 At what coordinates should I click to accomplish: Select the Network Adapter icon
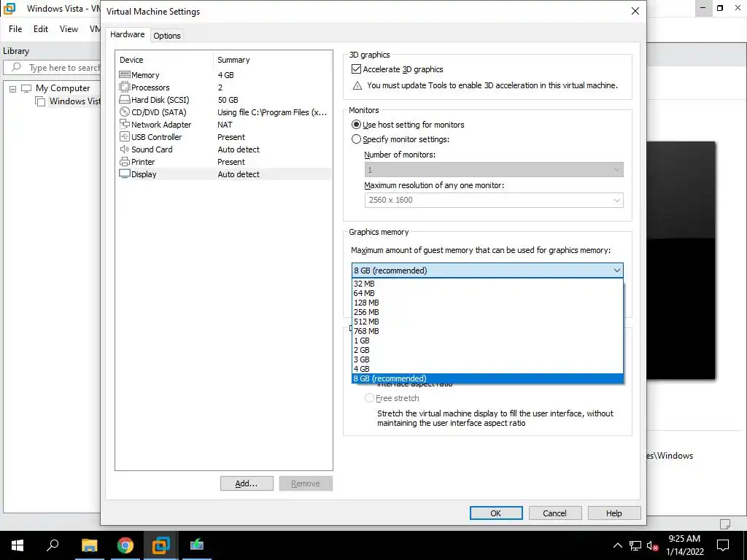[124, 124]
